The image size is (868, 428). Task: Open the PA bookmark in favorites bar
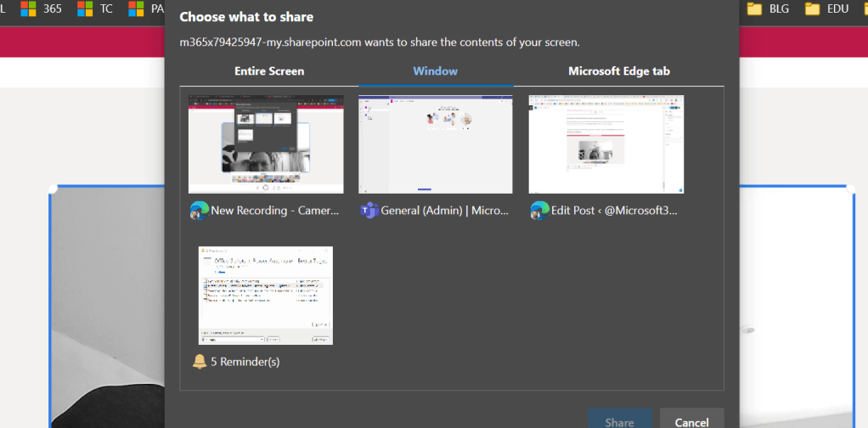147,8
